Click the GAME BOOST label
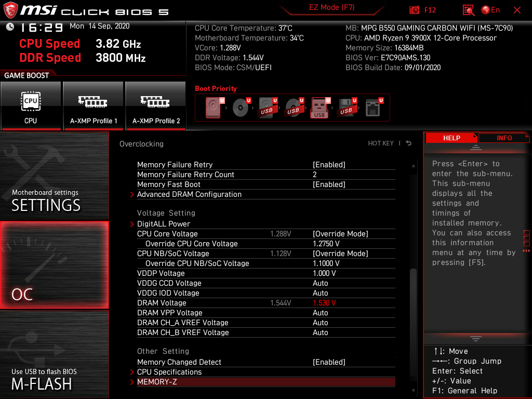Image resolution: width=532 pixels, height=399 pixels. 26,75
